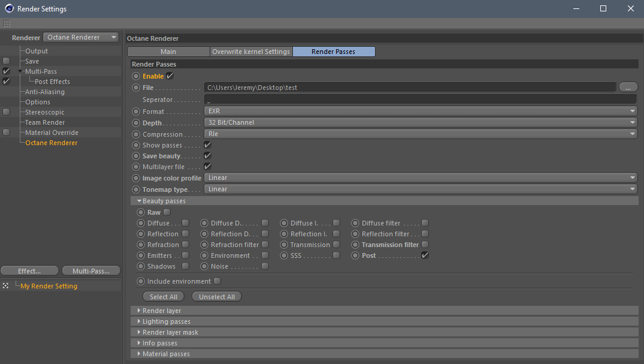Click the expand icon beside My Render Setting
Viewport: 644px width, 364px height.
pos(5,285)
